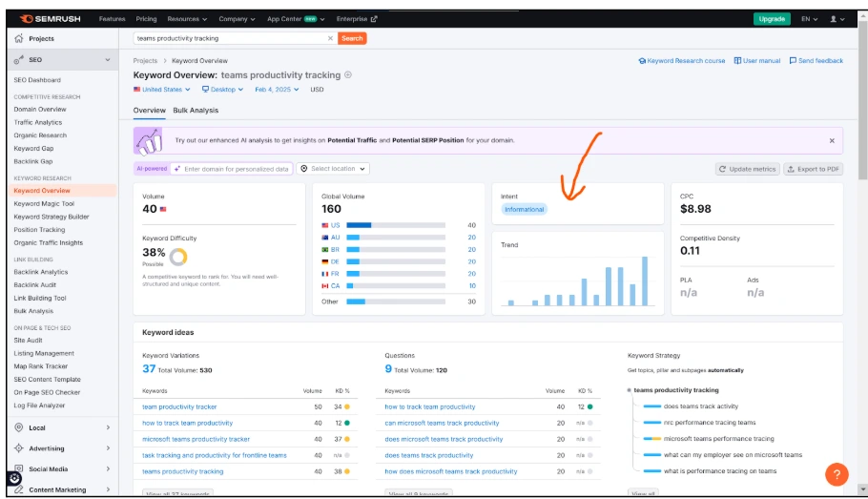This screenshot has height=499, width=868.
Task: Select the Overview tab
Action: pyautogui.click(x=149, y=111)
